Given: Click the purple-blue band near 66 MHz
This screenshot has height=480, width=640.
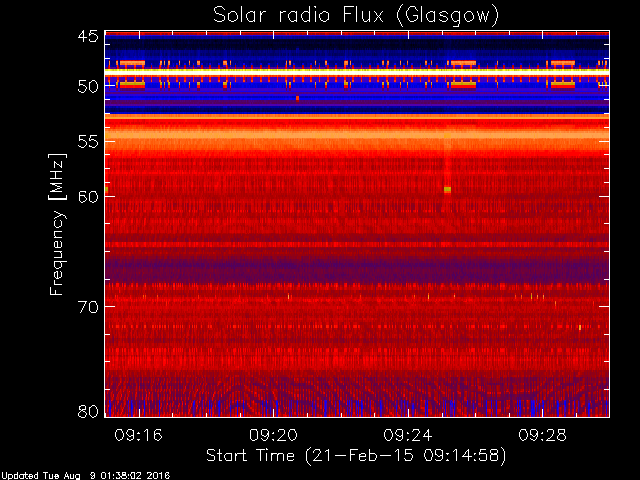Looking at the screenshot, I should [357, 267].
